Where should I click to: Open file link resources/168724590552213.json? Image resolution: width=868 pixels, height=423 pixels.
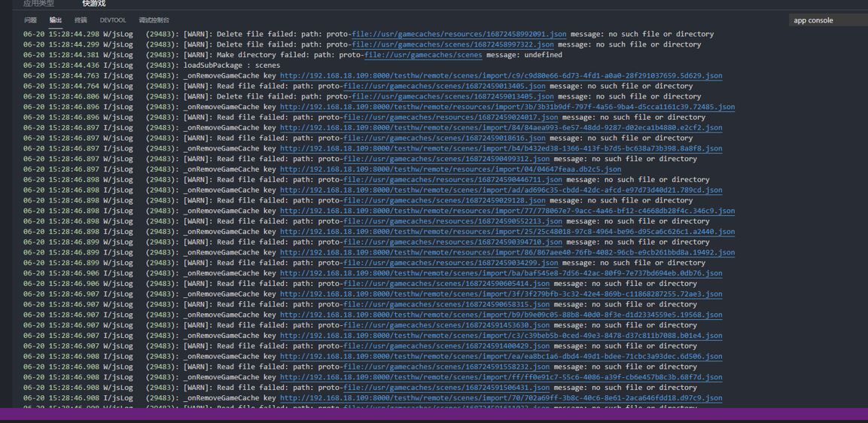pos(453,221)
